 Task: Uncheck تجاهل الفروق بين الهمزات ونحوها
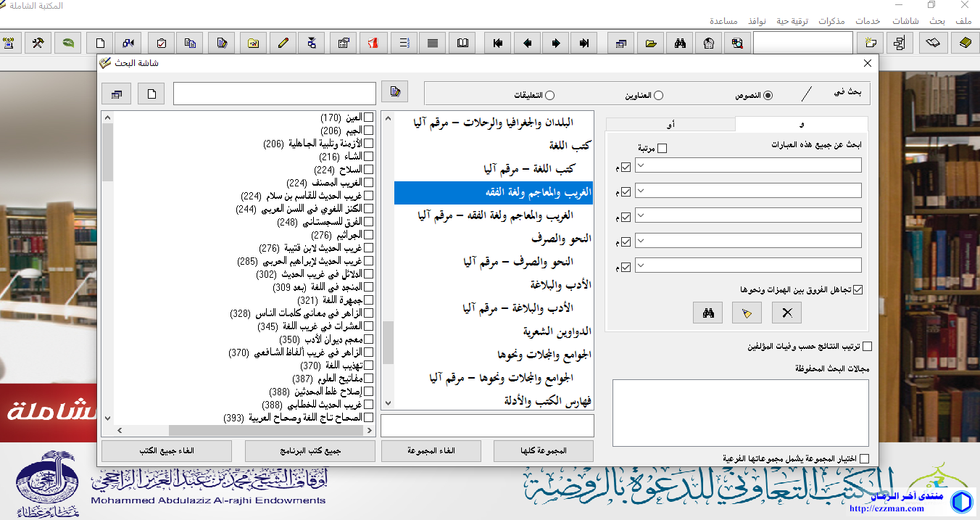pyautogui.click(x=858, y=289)
